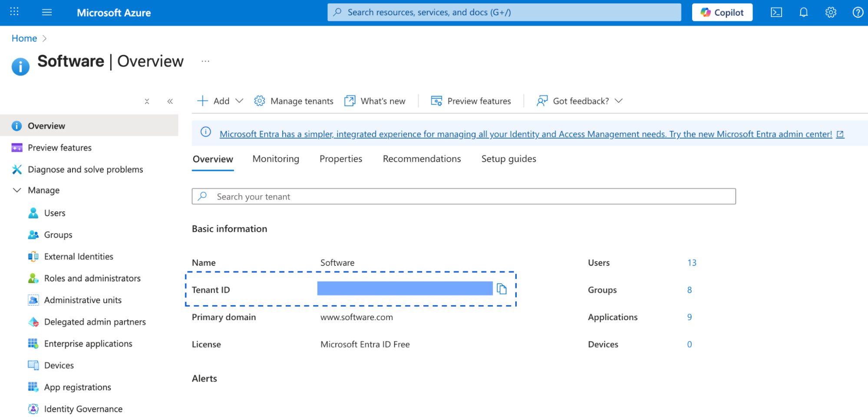Open the Cloud Shell terminal icon
The height and width of the screenshot is (420, 868).
click(776, 13)
